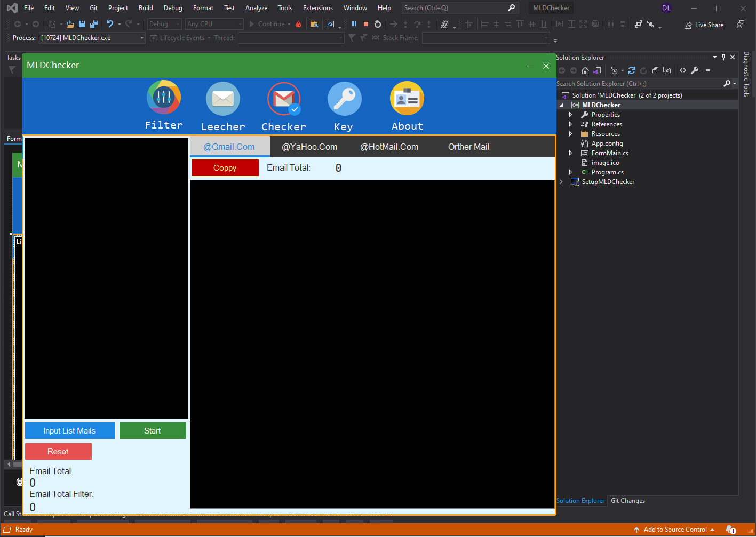Screen dimensions: 756x537
Task: Click Save in Visual Studio toolbar
Action: (82, 24)
